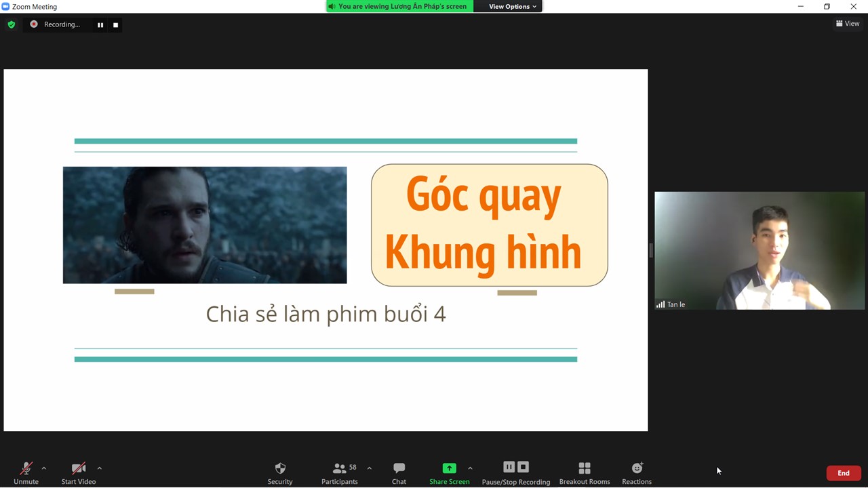Open the Participants panel
The height and width of the screenshot is (488, 868).
coord(340,472)
